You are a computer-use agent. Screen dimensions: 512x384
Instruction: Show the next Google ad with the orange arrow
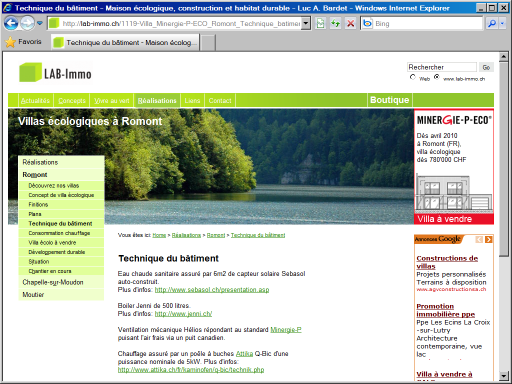pyautogui.click(x=488, y=239)
